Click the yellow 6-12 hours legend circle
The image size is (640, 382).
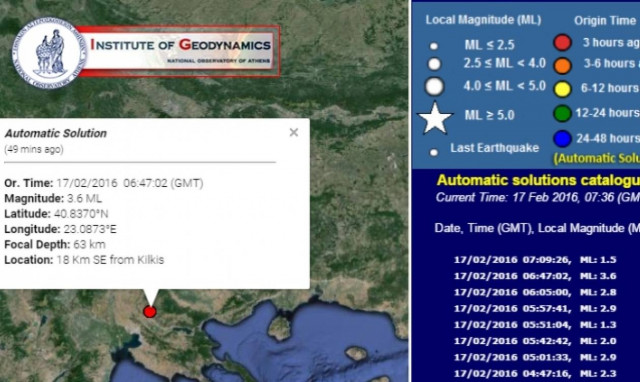pos(562,89)
